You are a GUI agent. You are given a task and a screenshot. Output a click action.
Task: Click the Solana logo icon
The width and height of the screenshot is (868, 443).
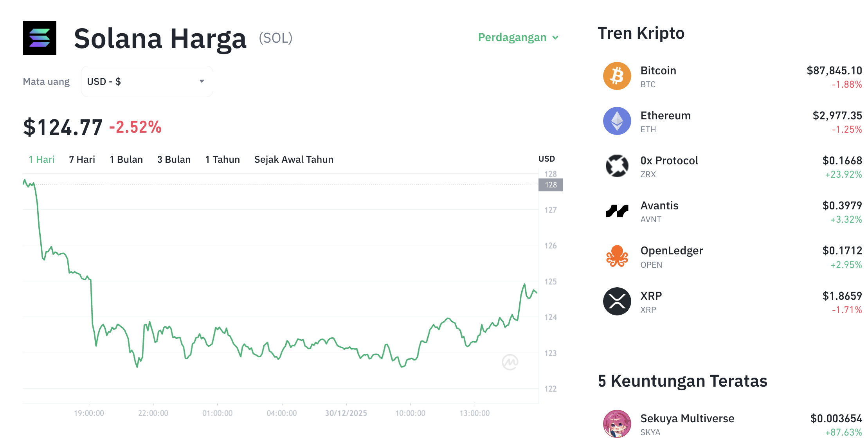click(x=39, y=38)
